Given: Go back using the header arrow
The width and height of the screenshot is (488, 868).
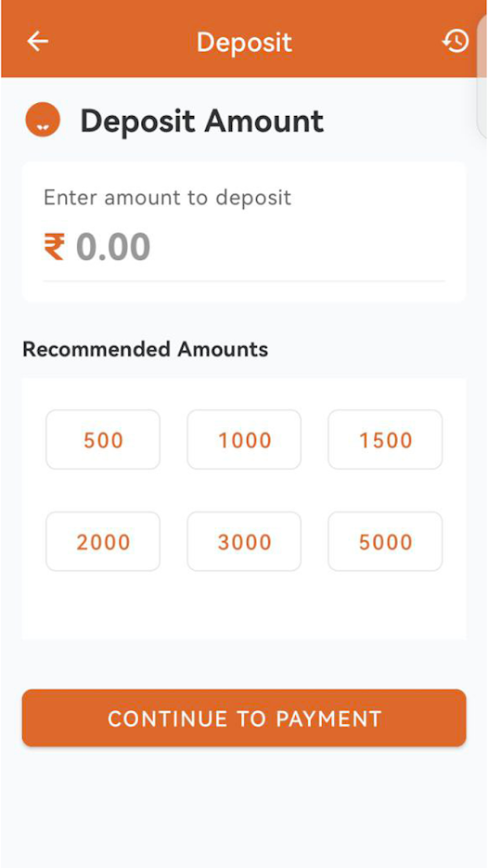Looking at the screenshot, I should point(38,41).
